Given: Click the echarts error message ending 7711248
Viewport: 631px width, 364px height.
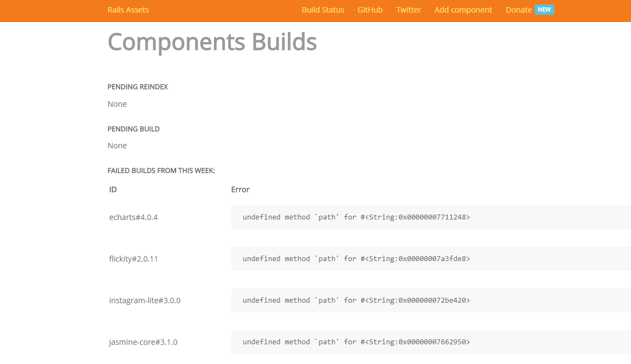Looking at the screenshot, I should click(x=356, y=217).
